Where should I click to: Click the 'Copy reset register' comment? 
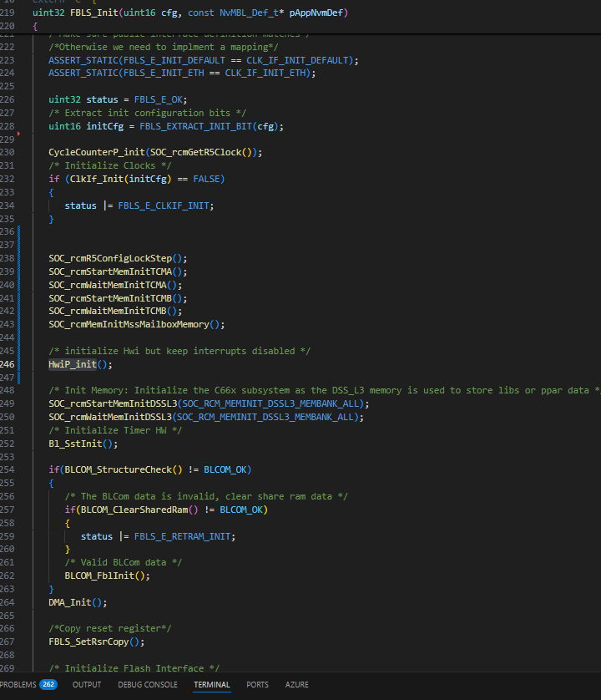click(109, 628)
